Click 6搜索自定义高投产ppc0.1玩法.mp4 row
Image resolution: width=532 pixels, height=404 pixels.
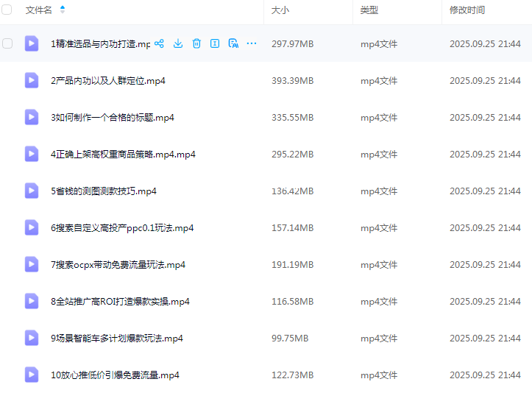point(122,228)
